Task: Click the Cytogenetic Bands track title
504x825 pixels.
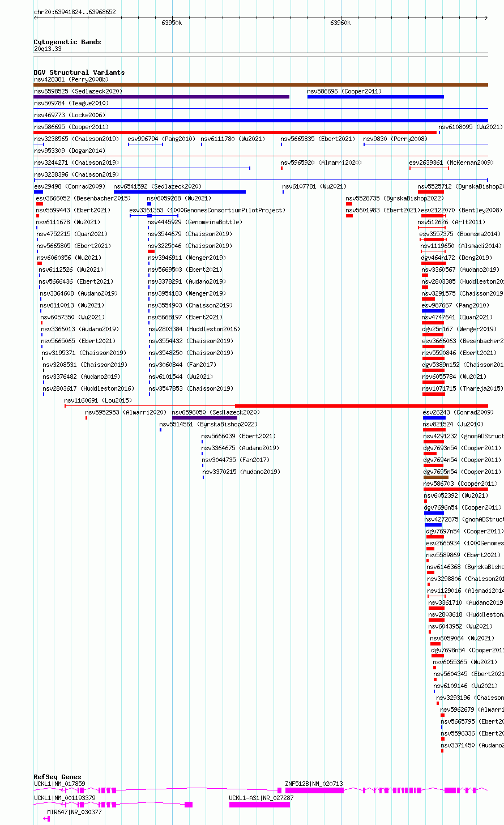Action: coord(67,42)
